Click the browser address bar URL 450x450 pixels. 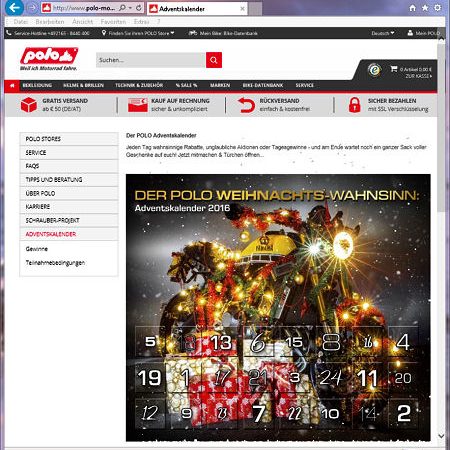tap(84, 8)
